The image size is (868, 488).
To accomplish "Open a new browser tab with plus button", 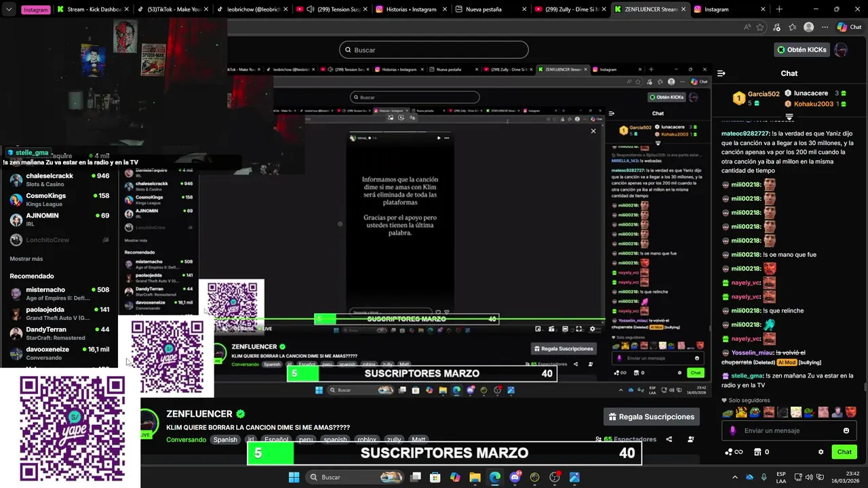I will pos(779,9).
